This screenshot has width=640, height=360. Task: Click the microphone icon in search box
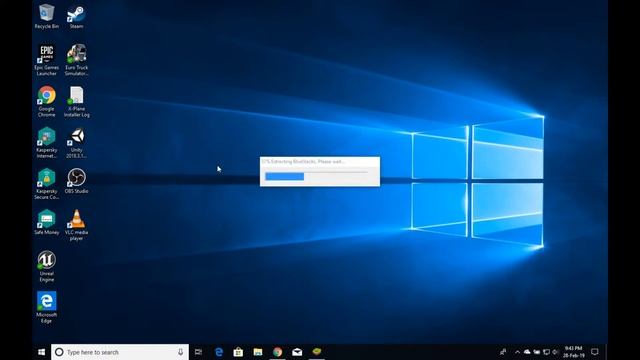click(180, 352)
